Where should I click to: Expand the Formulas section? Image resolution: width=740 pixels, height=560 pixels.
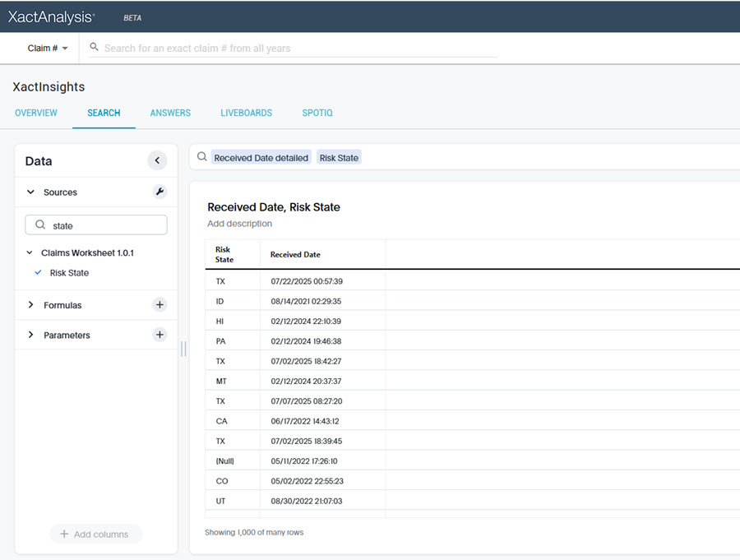tap(31, 305)
